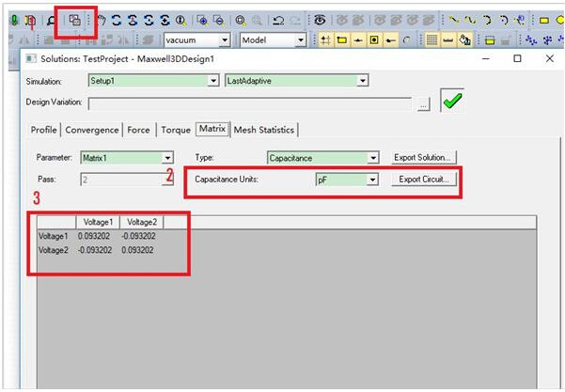This screenshot has width=565, height=392.
Task: Select Voltage2 row's -0.093202 value
Action: tap(95, 250)
